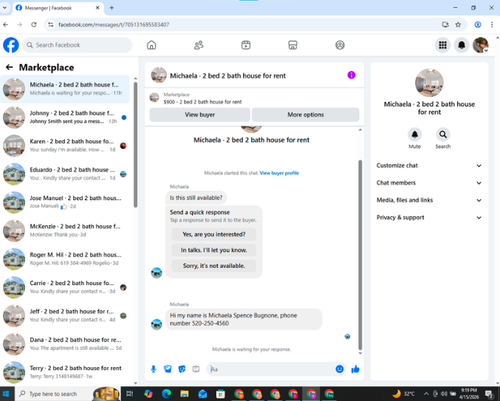Bookmark this page with the star icon

click(x=458, y=25)
